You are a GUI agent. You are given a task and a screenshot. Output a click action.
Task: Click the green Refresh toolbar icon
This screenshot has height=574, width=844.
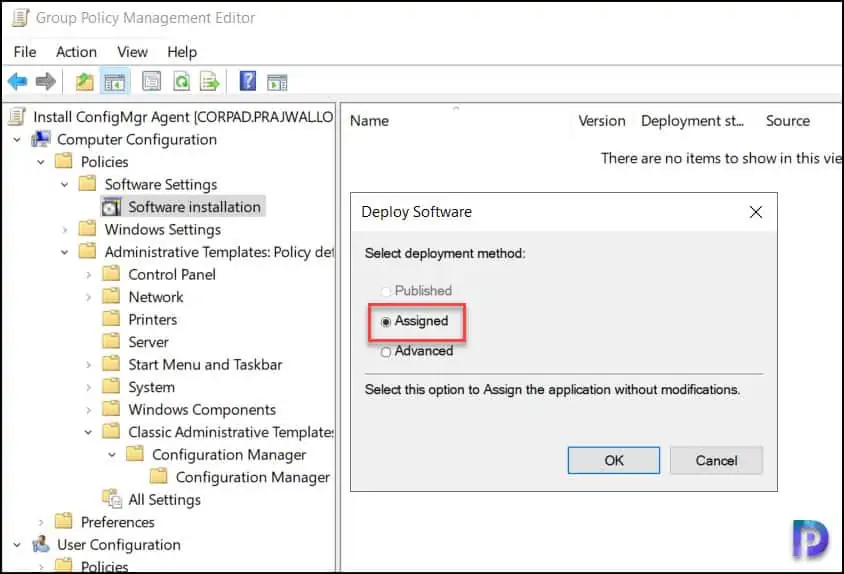click(181, 82)
